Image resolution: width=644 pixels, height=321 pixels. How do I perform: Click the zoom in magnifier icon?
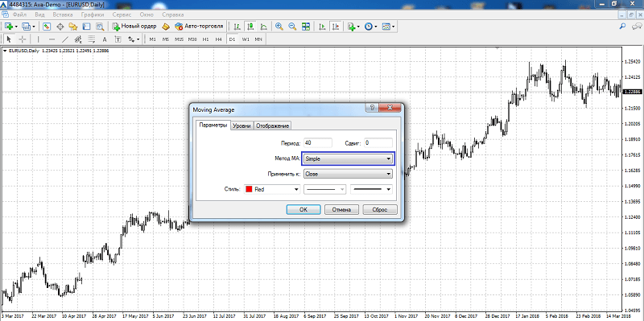pyautogui.click(x=279, y=27)
